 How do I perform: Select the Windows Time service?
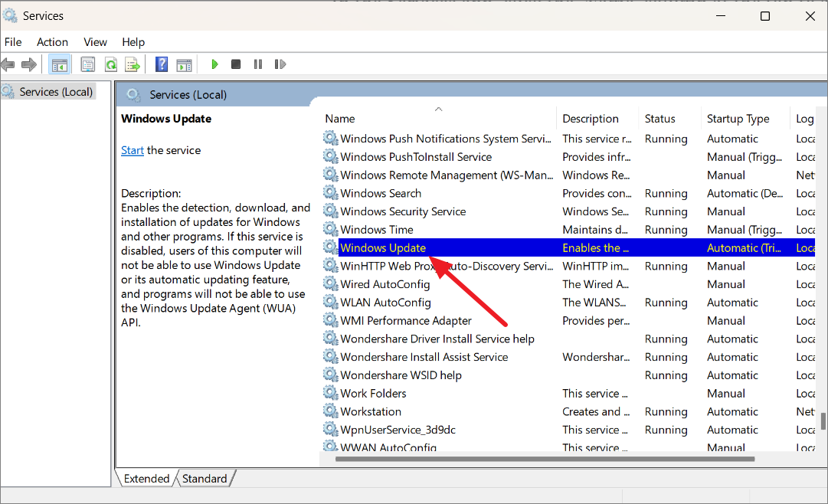[x=568, y=229]
